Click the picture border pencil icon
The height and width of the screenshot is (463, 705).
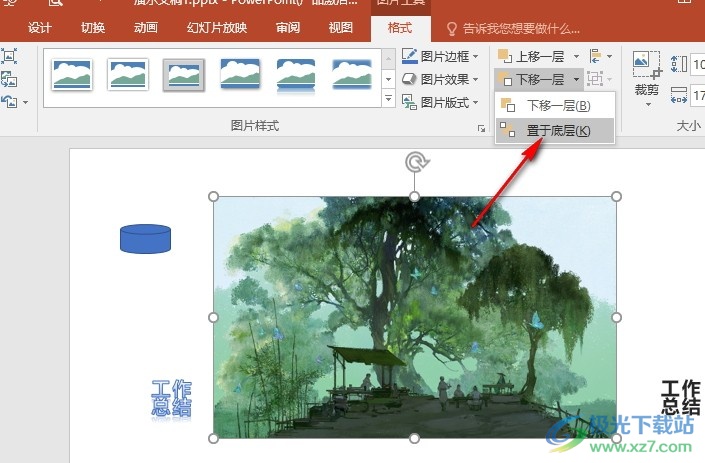(409, 56)
